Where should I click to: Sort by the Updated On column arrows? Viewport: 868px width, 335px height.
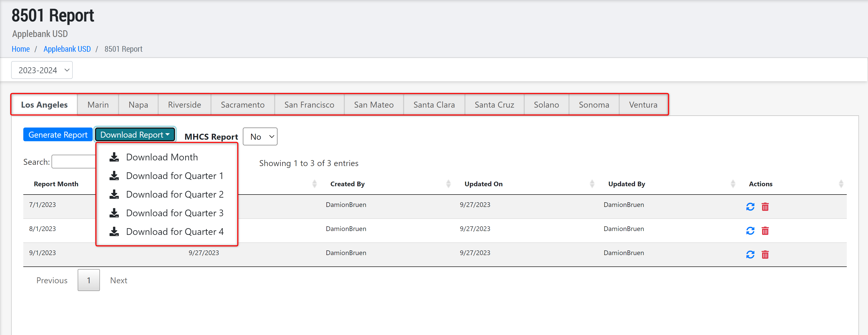point(592,184)
